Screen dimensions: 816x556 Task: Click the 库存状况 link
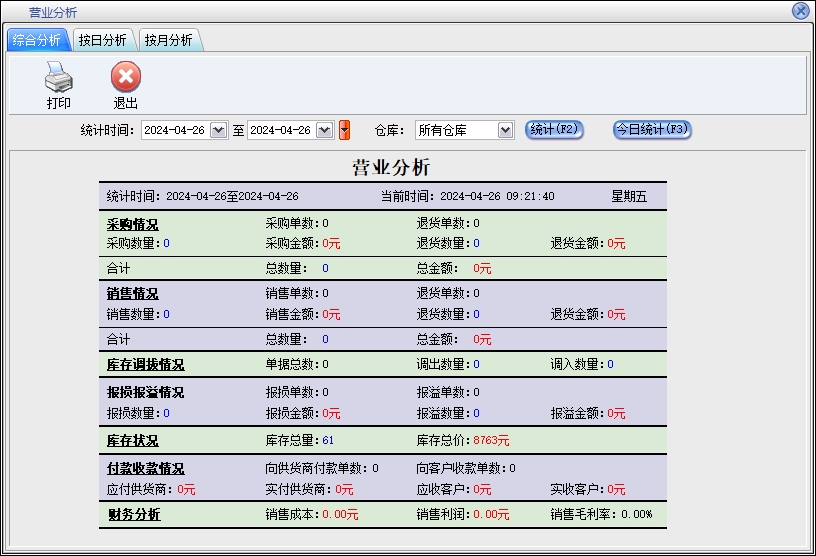click(x=132, y=441)
